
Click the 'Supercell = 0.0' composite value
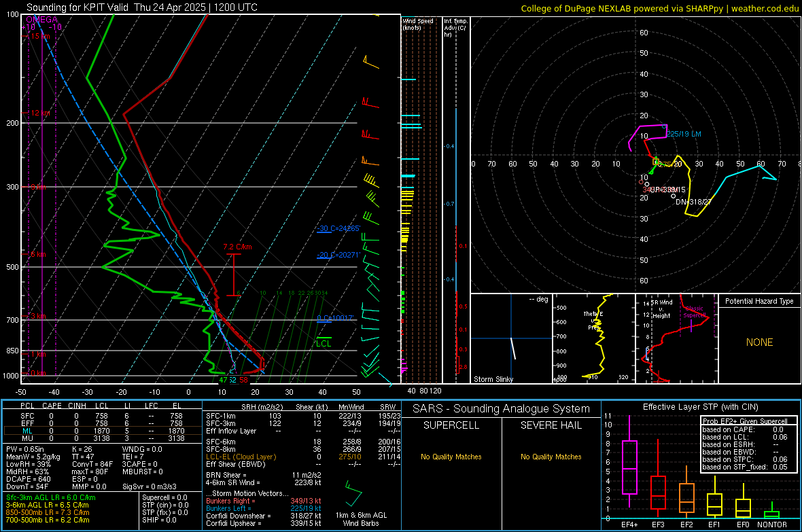pyautogui.click(x=164, y=497)
